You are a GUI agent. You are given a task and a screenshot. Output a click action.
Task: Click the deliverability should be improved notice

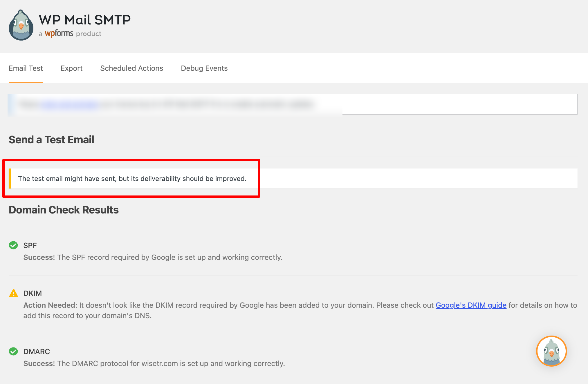pyautogui.click(x=293, y=179)
